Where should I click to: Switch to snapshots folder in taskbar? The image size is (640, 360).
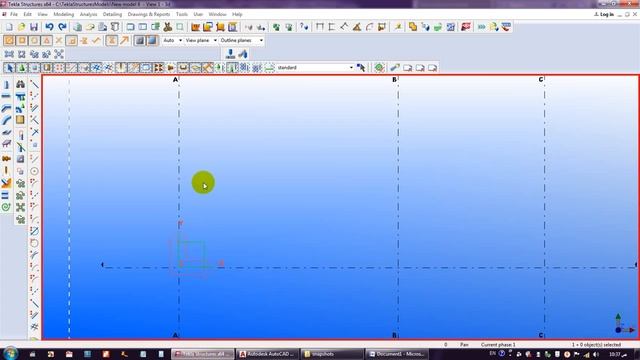pyautogui.click(x=331, y=354)
